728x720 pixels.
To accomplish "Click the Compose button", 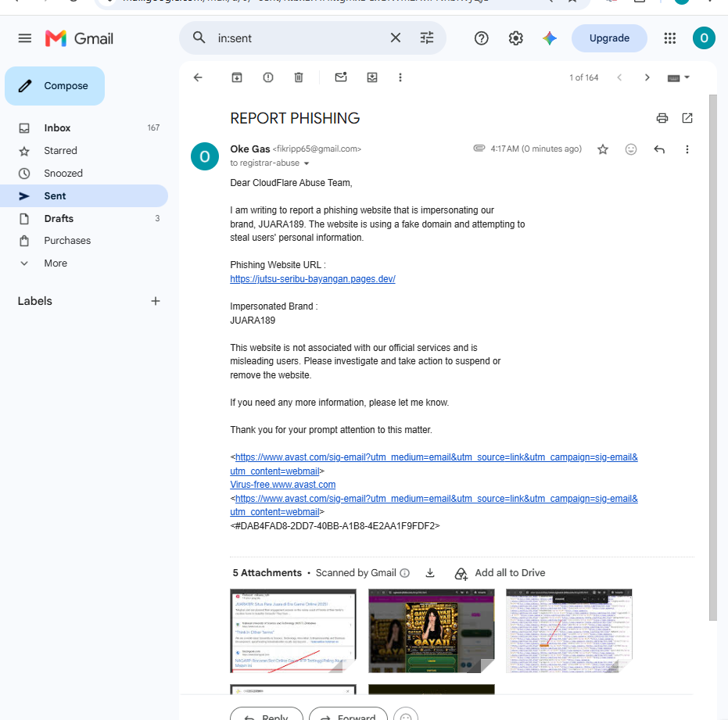I will 55,85.
